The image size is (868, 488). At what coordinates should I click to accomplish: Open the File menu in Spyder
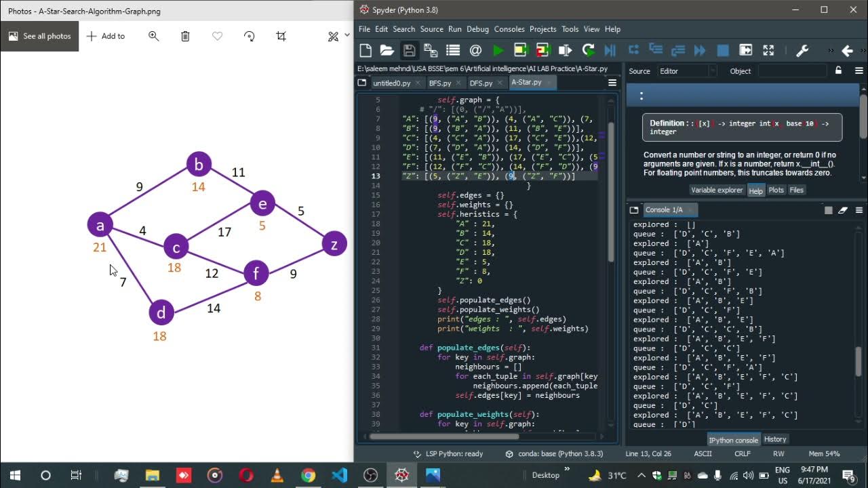(x=364, y=29)
